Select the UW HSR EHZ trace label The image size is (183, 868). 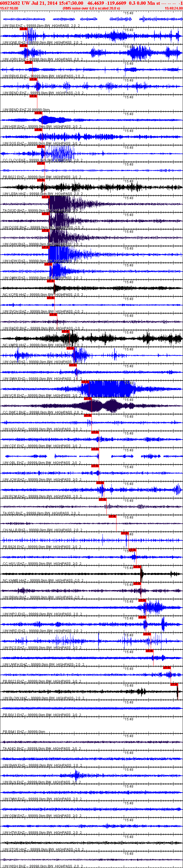coord(42,127)
